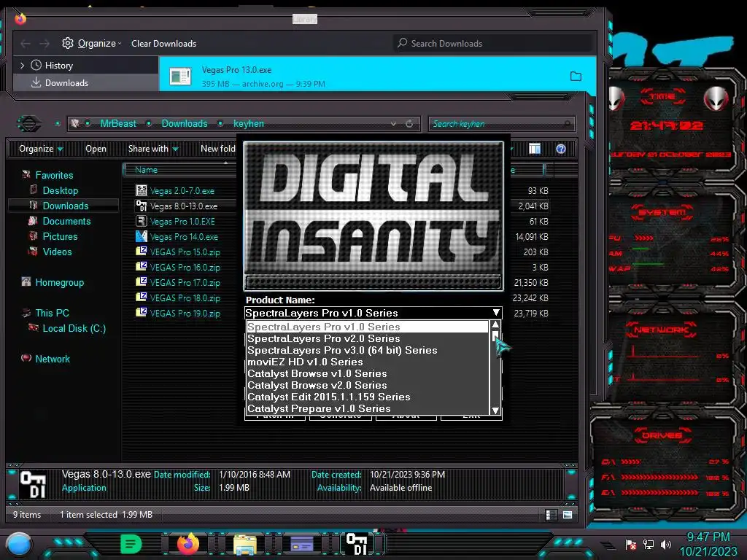Select Downloads in Library sidebar
Screen dimensions: 747x560
[x=66, y=83]
